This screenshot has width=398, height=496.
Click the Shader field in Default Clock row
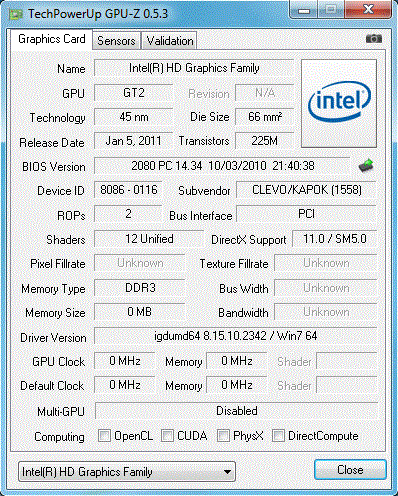coord(347,385)
